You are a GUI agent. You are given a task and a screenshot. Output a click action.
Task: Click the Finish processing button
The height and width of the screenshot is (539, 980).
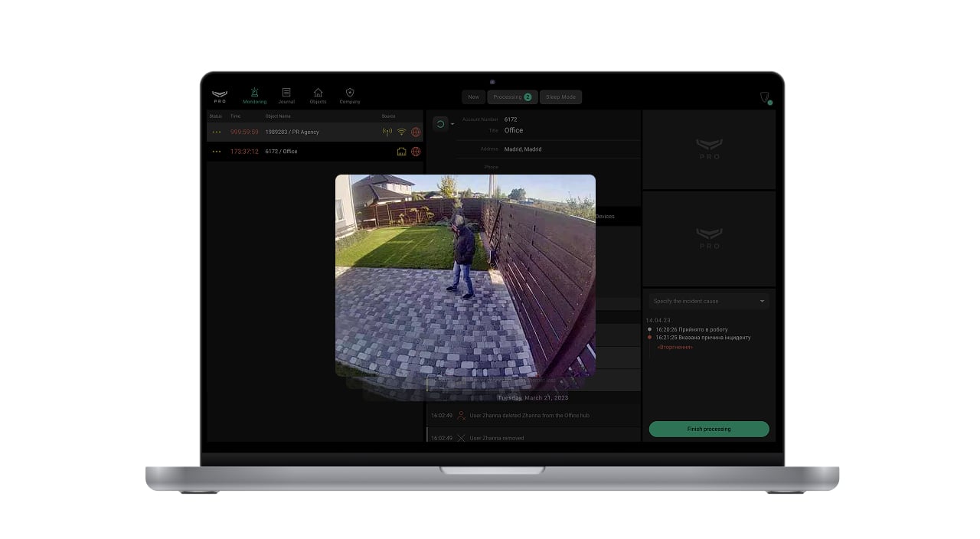point(709,429)
